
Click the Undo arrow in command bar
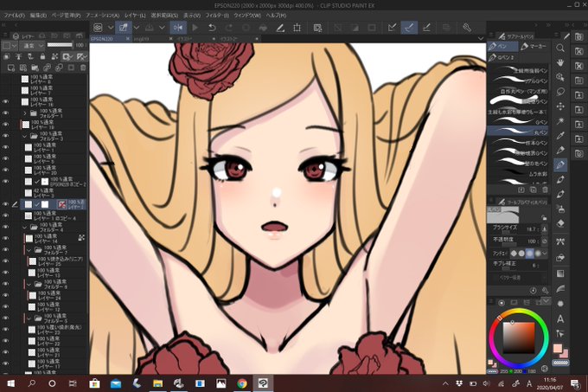pyautogui.click(x=212, y=28)
